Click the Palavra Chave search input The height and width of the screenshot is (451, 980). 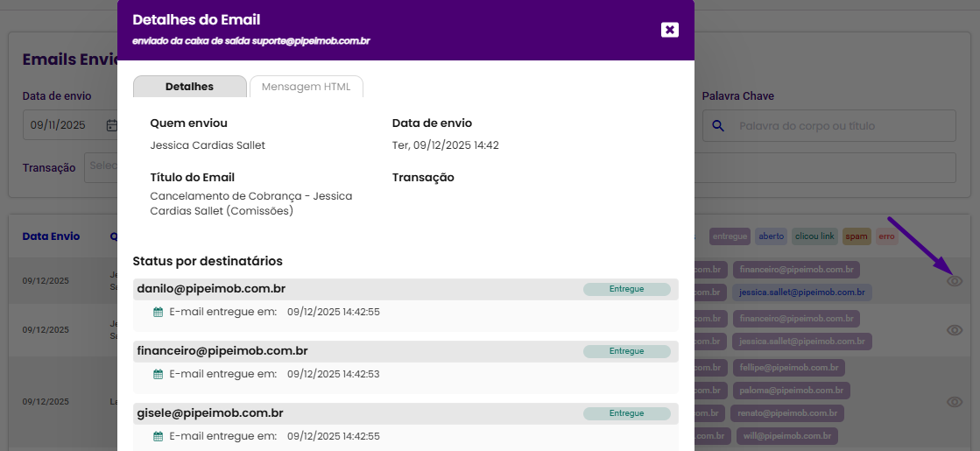click(x=841, y=126)
